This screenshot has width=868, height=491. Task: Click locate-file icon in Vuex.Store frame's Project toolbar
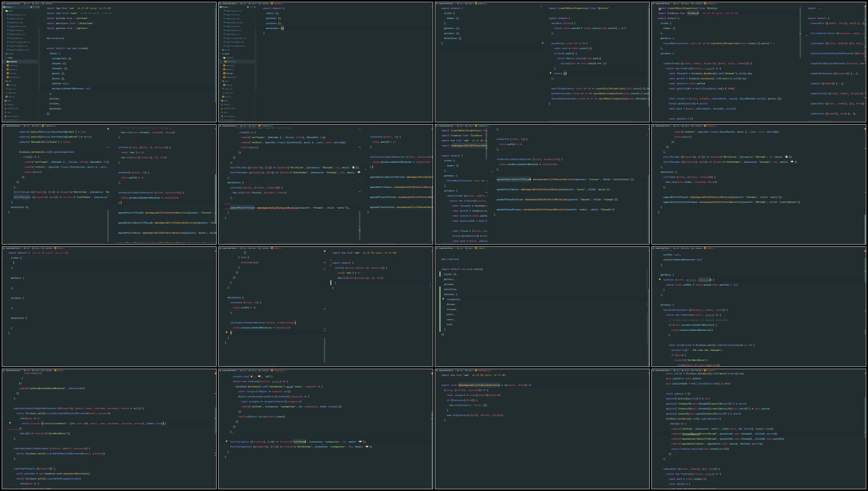tap(31, 7)
